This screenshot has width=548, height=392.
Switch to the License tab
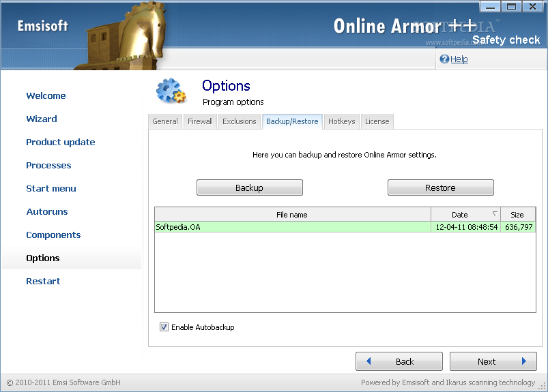(x=377, y=121)
